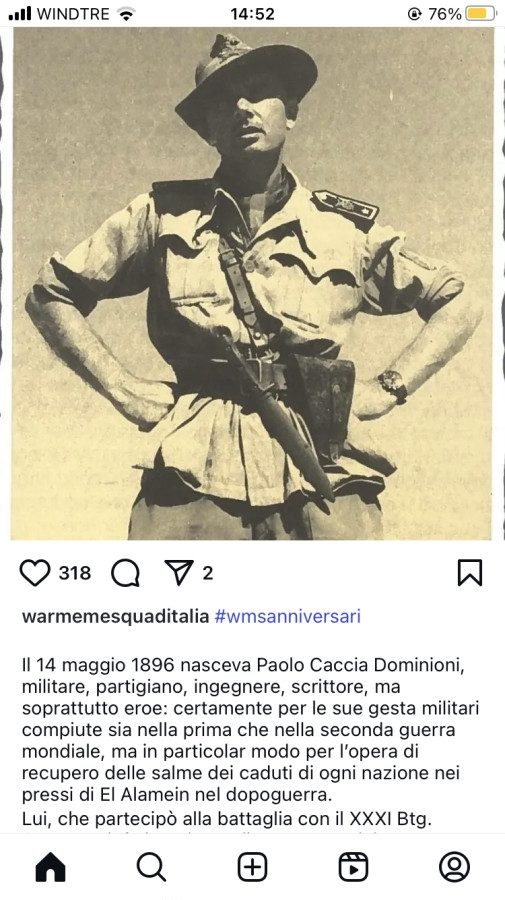Open the Reels tab
The height and width of the screenshot is (900, 505).
pos(354,867)
